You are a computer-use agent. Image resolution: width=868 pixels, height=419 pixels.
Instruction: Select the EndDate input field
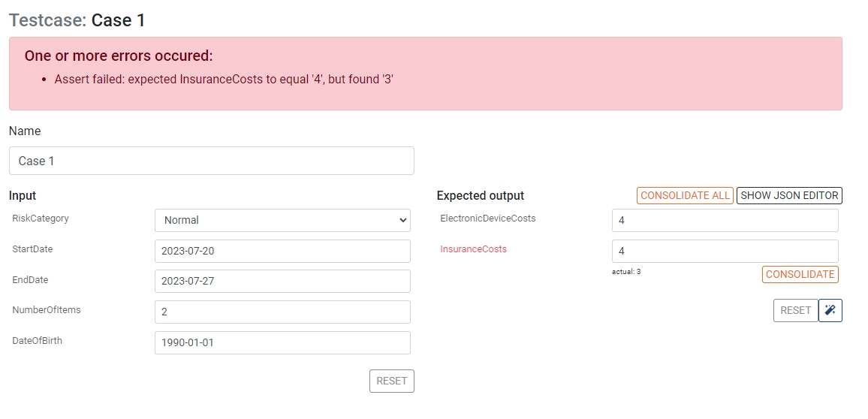coord(282,281)
